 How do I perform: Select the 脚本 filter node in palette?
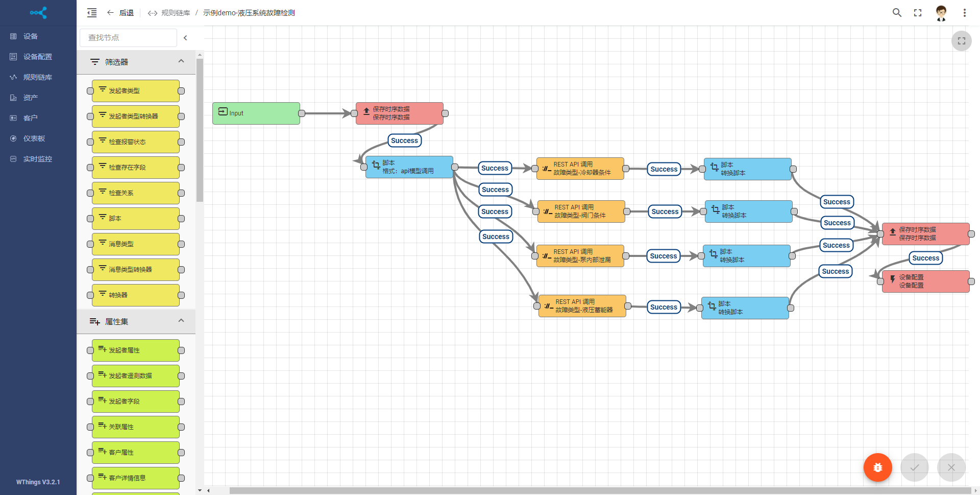[x=136, y=219]
